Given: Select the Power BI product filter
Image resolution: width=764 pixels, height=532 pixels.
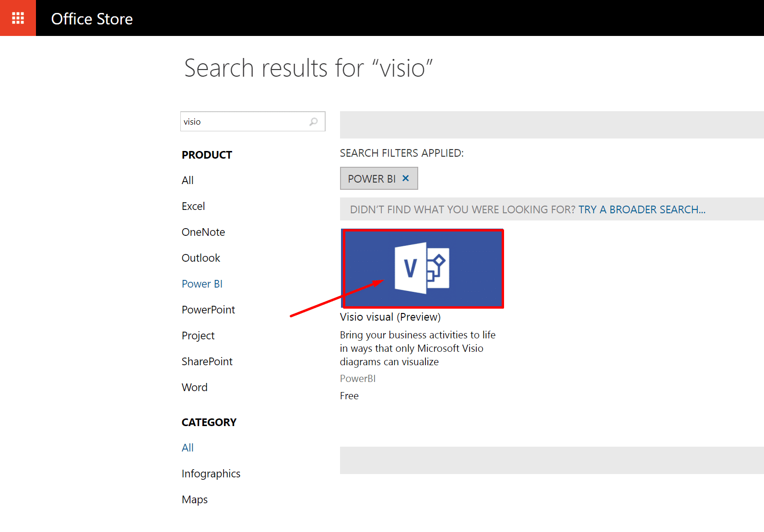Looking at the screenshot, I should click(x=202, y=284).
